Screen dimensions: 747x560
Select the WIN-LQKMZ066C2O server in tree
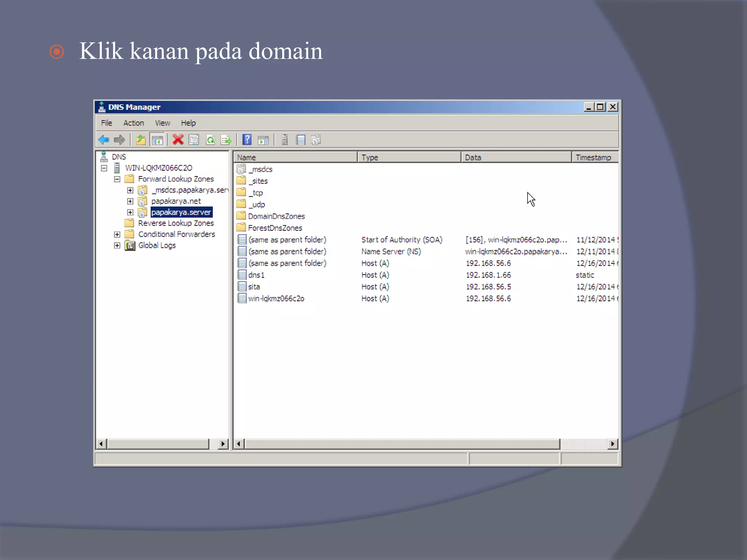pyautogui.click(x=159, y=168)
